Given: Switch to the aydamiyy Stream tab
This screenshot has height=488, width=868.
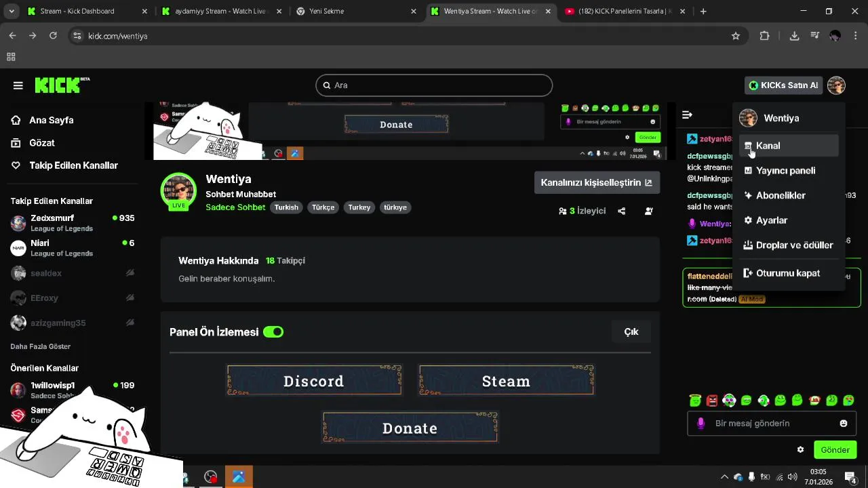Looking at the screenshot, I should [222, 11].
